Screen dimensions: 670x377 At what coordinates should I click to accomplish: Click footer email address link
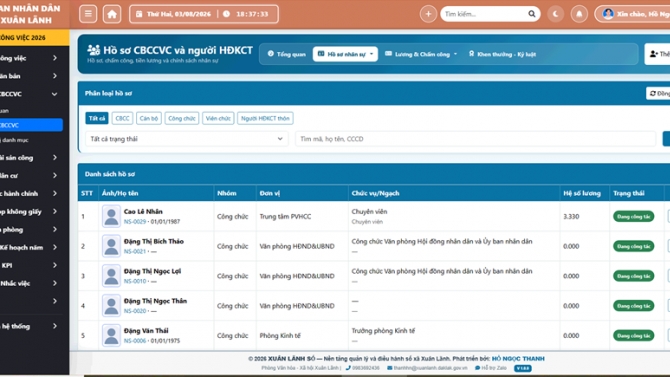[427, 368]
